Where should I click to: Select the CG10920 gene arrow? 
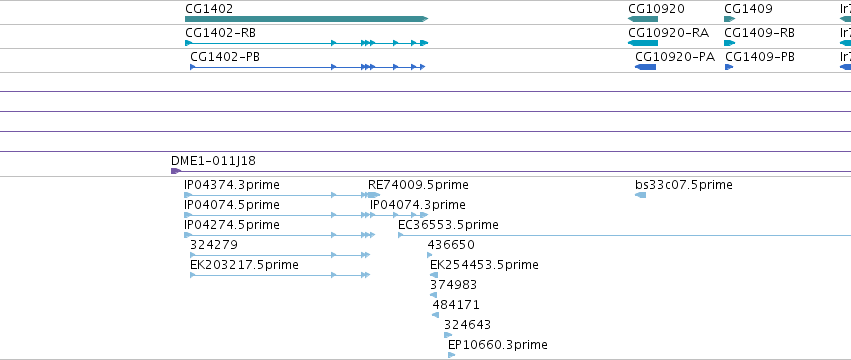[643, 19]
